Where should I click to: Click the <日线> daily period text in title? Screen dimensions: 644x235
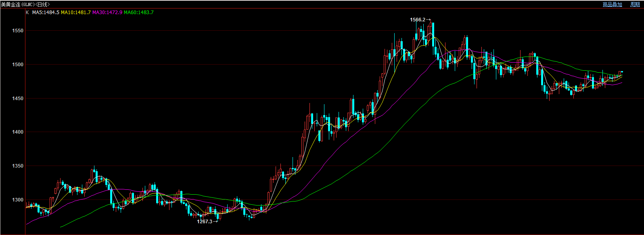tap(43, 4)
